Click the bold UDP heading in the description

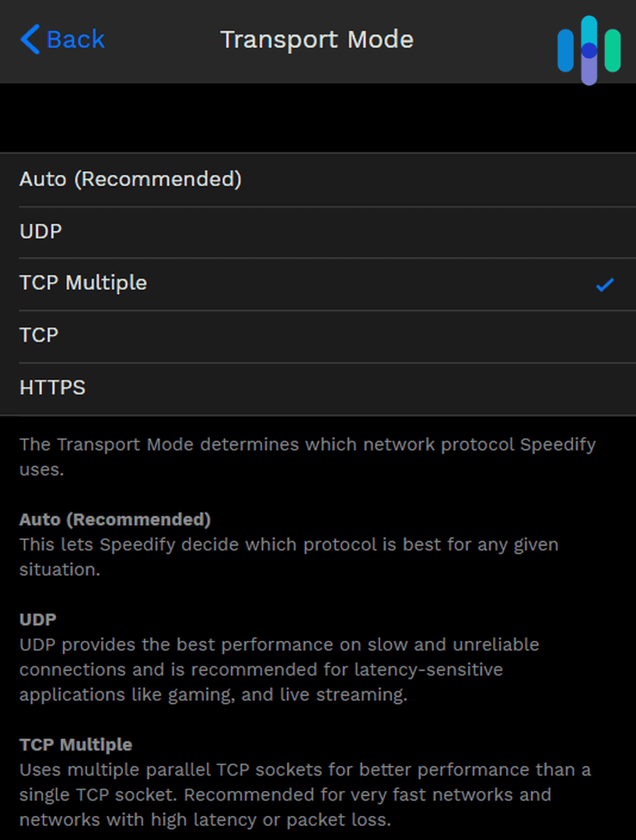[x=37, y=619]
